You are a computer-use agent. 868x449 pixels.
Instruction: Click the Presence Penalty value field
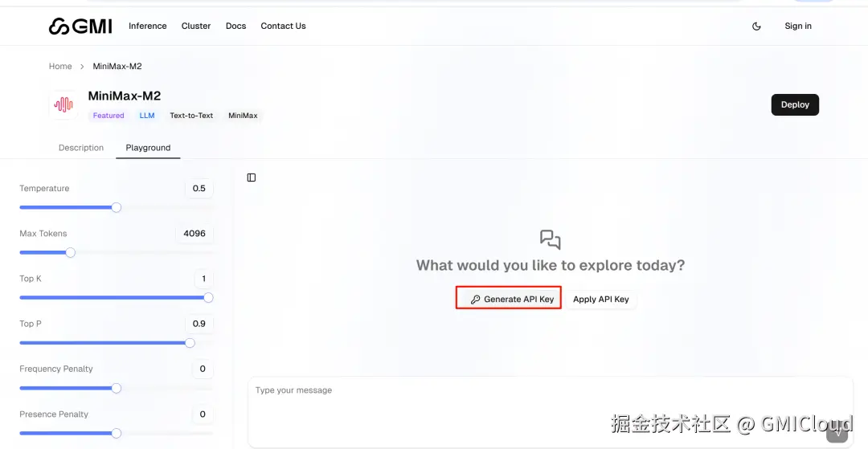pos(203,414)
